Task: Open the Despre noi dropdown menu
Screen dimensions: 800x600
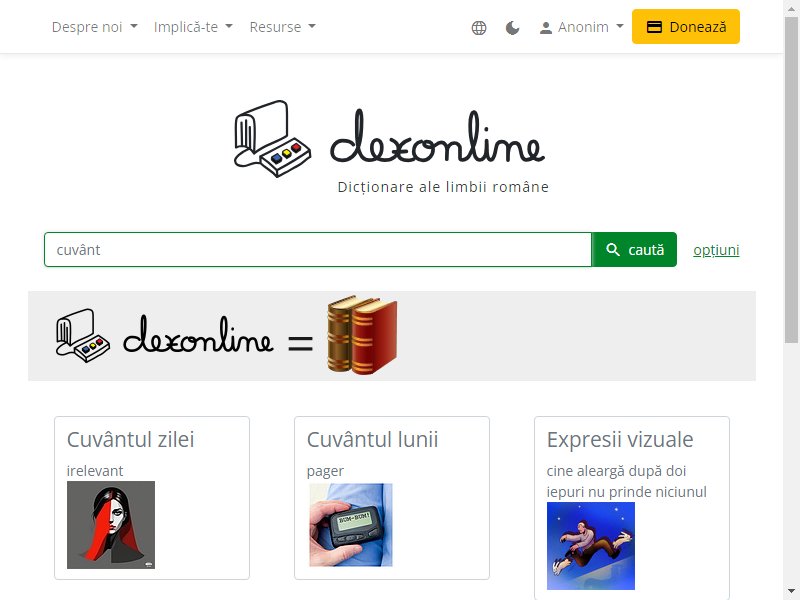Action: [95, 27]
